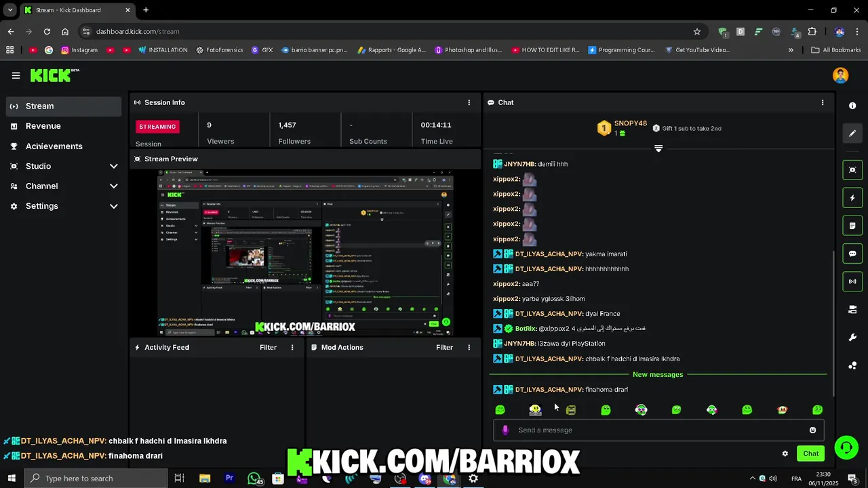Viewport: 868px width, 488px height.
Task: Click the three-circles icon at the right sidebar bottom
Action: pos(852,365)
